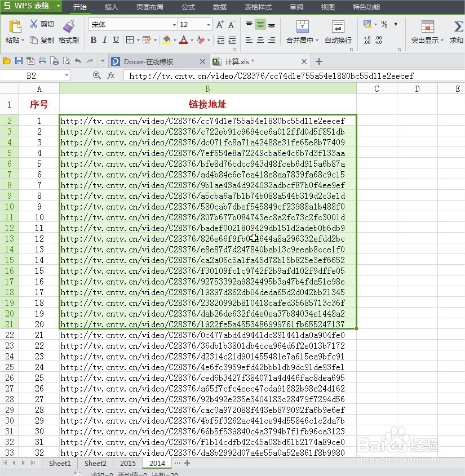The width and height of the screenshot is (465, 476).
Task: Open the Insert ribbon tab
Action: pyautogui.click(x=111, y=7)
